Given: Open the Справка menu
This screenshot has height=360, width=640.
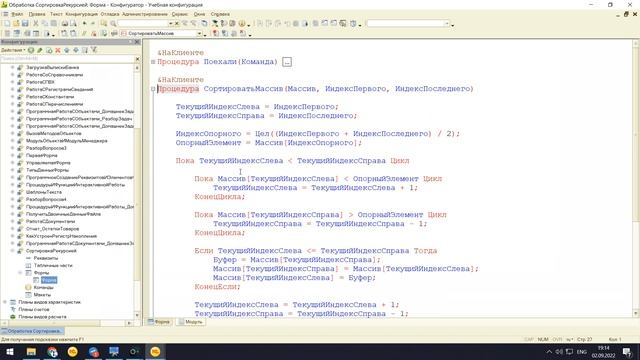Looking at the screenshot, I should point(220,14).
